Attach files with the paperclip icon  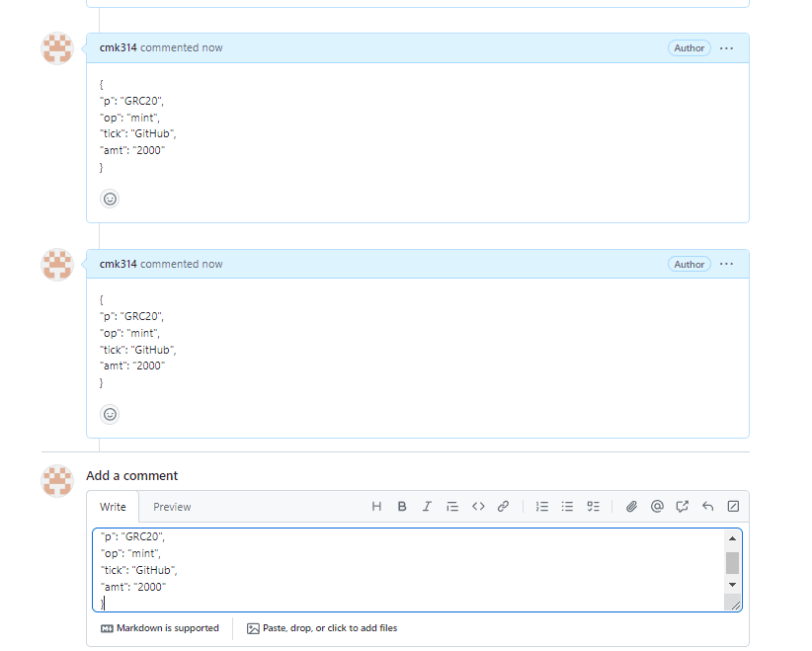(x=631, y=507)
